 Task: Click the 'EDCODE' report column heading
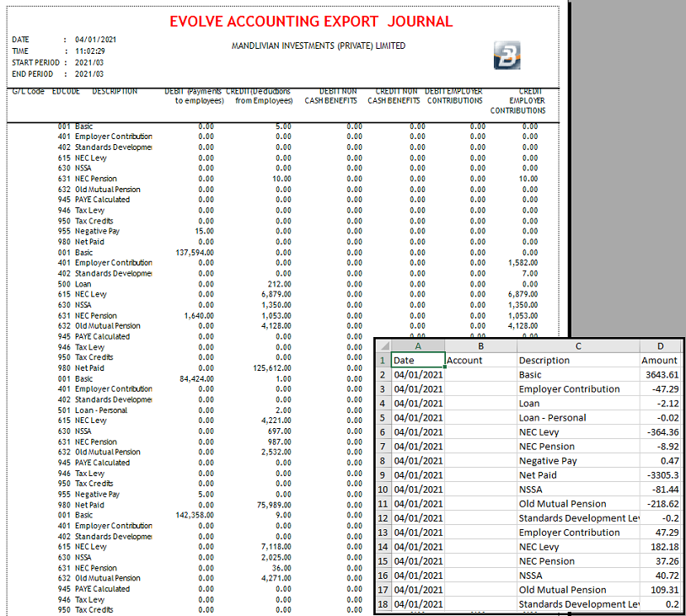[x=66, y=92]
